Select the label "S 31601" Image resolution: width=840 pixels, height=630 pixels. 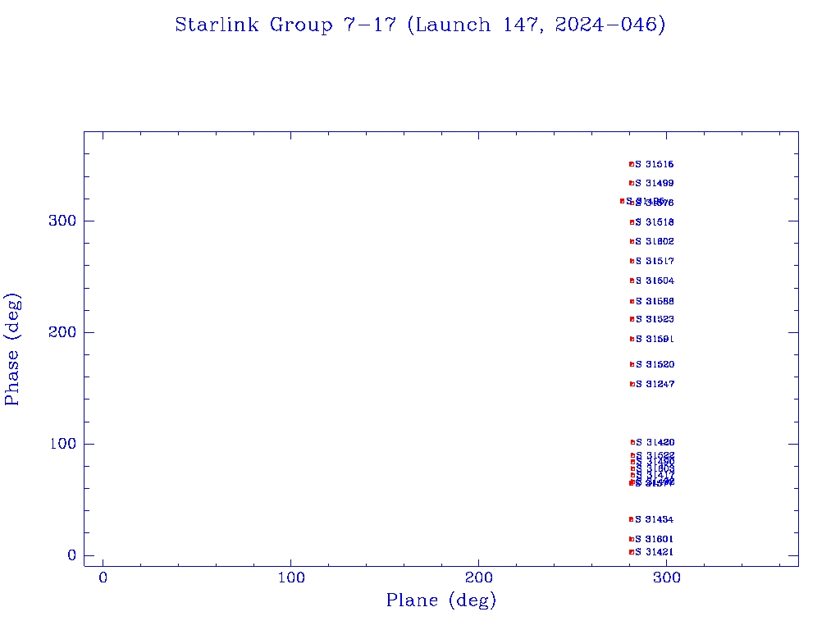pyautogui.click(x=654, y=540)
